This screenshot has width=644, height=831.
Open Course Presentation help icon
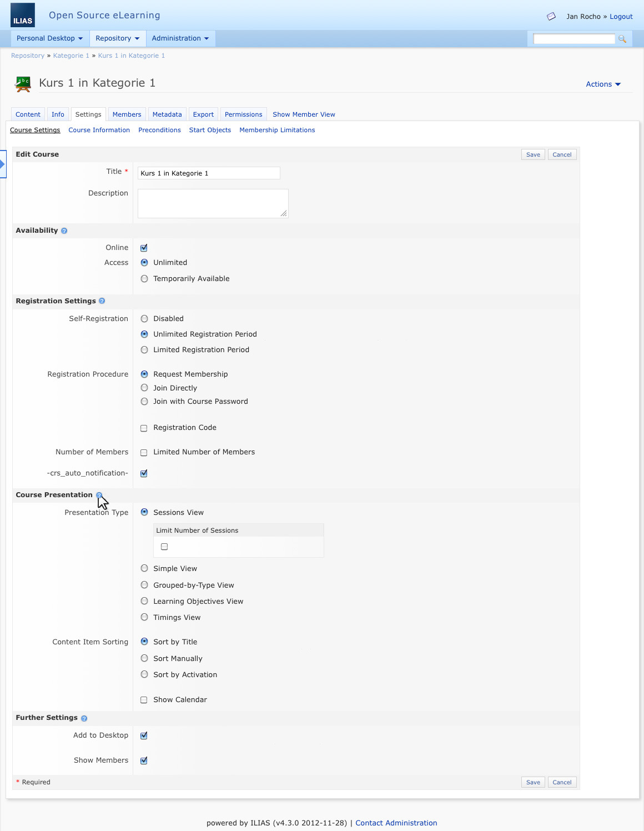point(99,495)
